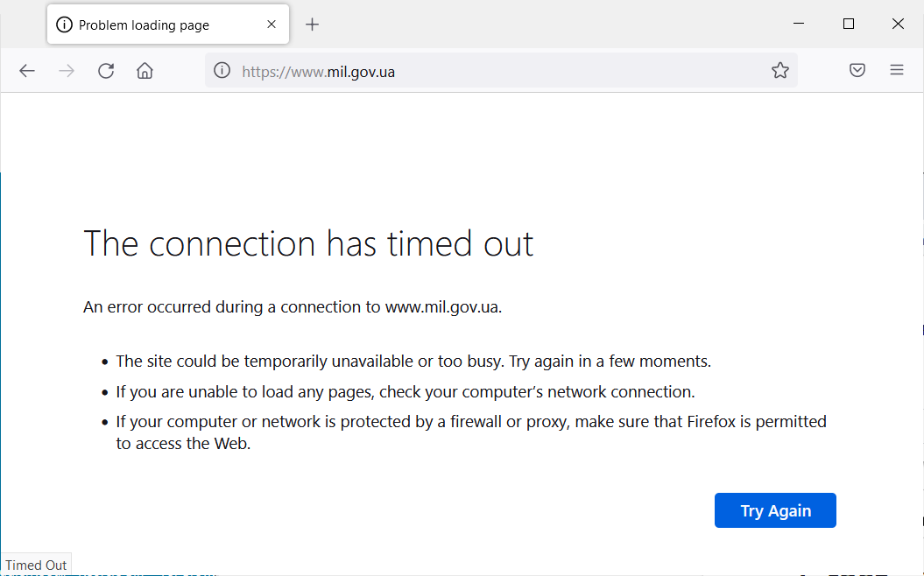924x576 pixels.
Task: Focus the mil.gov.ua address field
Action: tap(490, 71)
